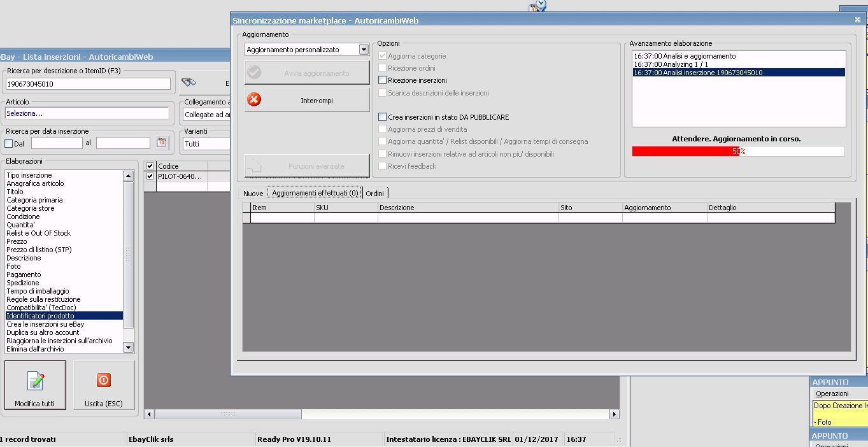Switch to Aggiornamenti effettuati (0) tab

click(315, 192)
